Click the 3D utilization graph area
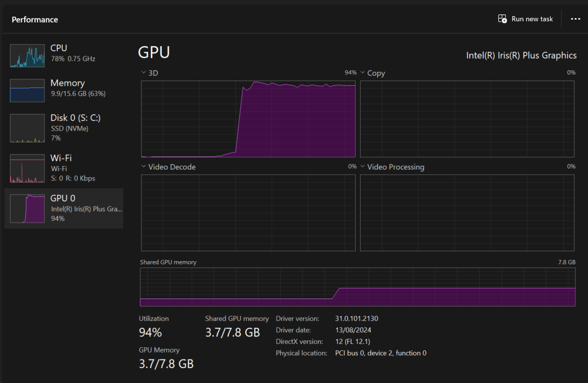 248,119
